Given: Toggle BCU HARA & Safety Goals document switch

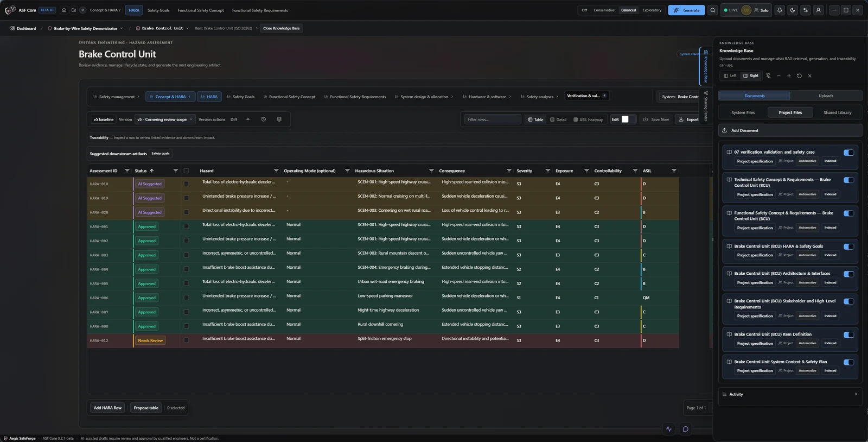Looking at the screenshot, I should pos(848,247).
